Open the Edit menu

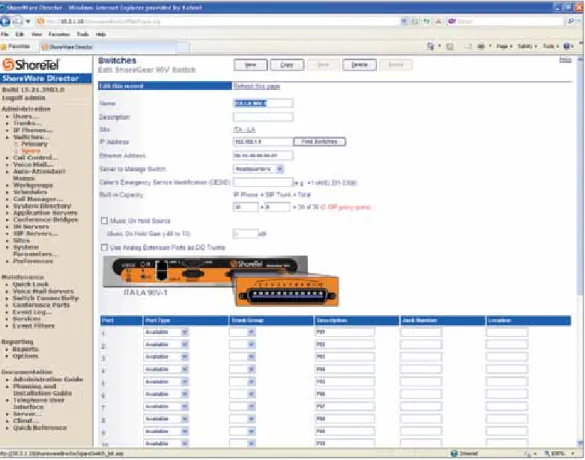pos(19,34)
